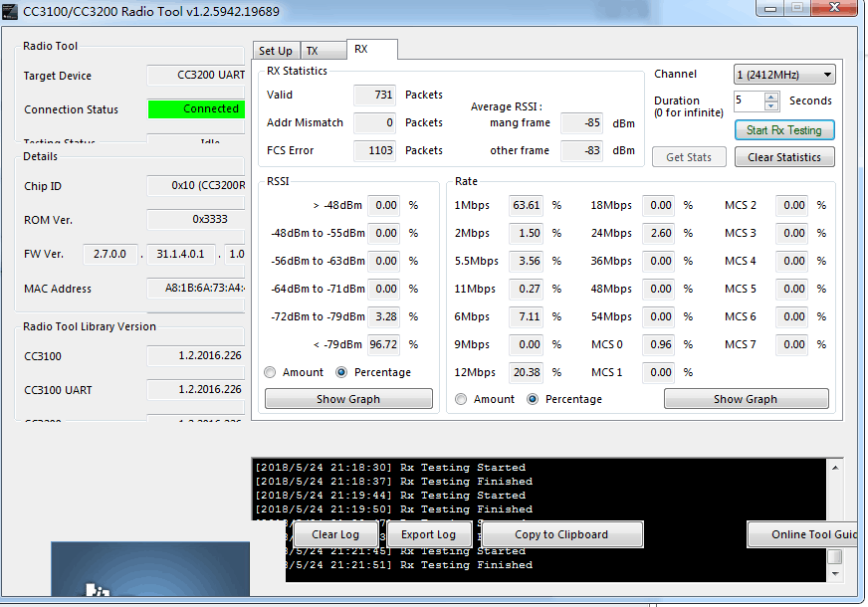Select Percentage radio in RSSI section
Image resolution: width=868 pixels, height=607 pixels.
tap(341, 372)
